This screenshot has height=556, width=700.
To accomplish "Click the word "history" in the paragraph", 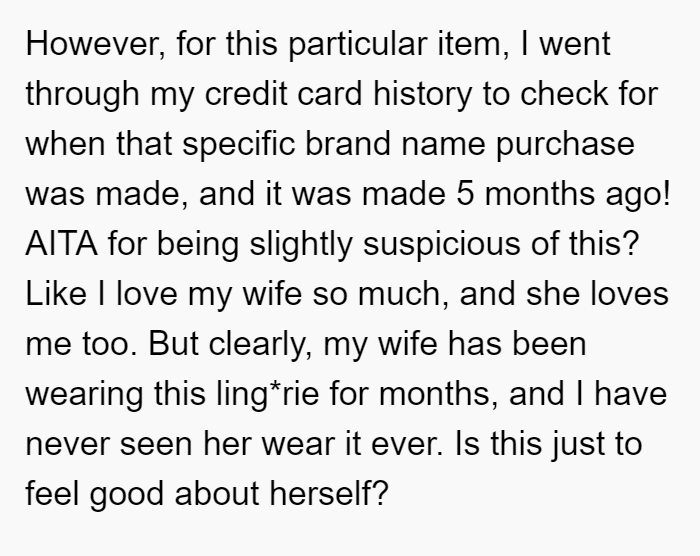I will (422, 95).
